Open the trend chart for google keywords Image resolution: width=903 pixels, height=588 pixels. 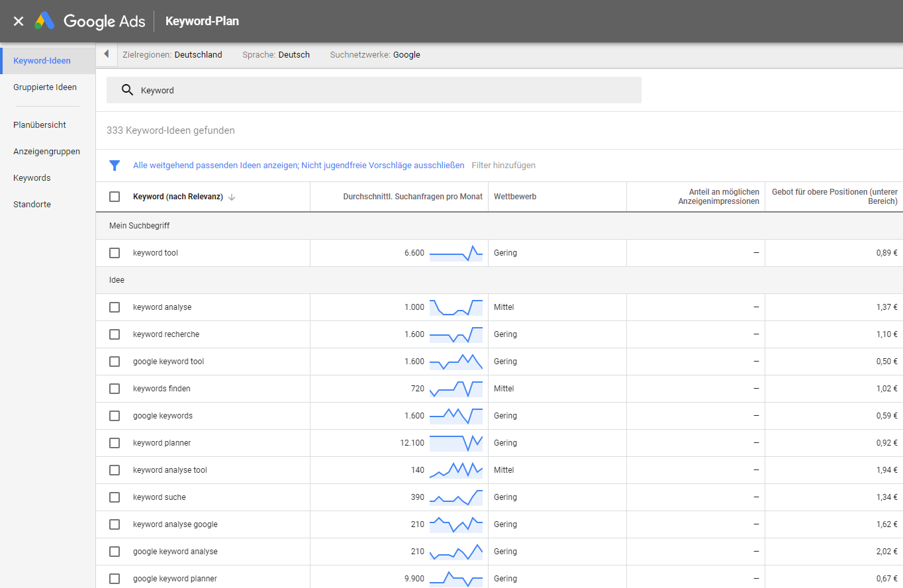pyautogui.click(x=456, y=416)
